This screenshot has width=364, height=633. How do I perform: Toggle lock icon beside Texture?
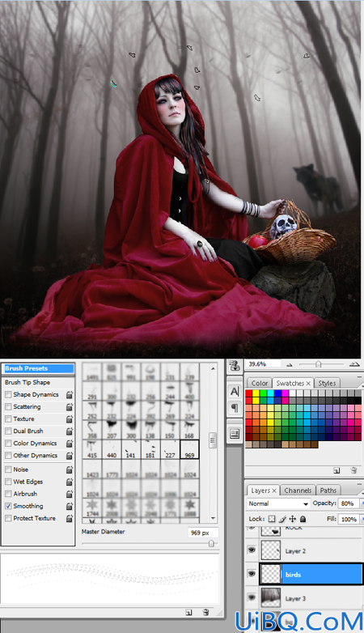tap(70, 419)
